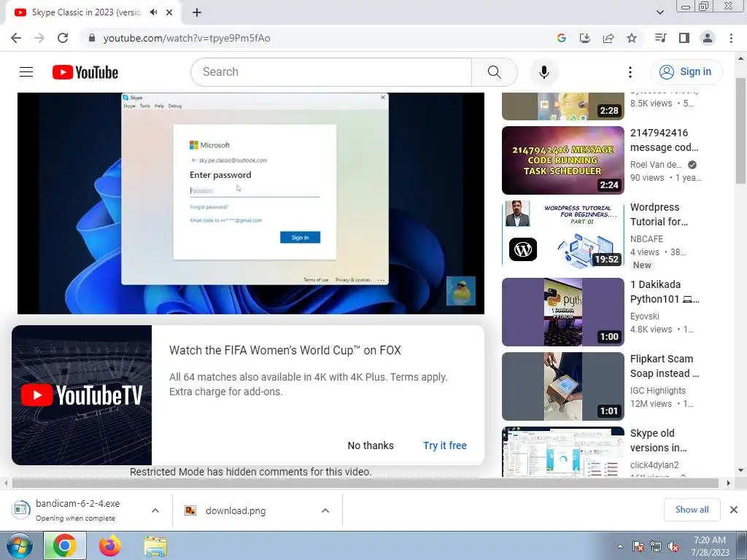Screen dimensions: 747x560
Task: Open the 1 Dakikada Python101 video thumbnail
Action: tap(562, 312)
